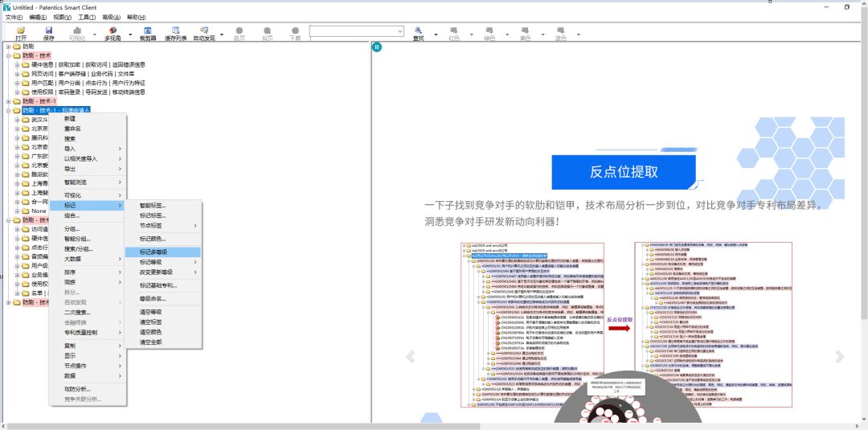Screen dimensions: 868x430
Task: Open the 裁剪器 tool
Action: click(x=148, y=33)
